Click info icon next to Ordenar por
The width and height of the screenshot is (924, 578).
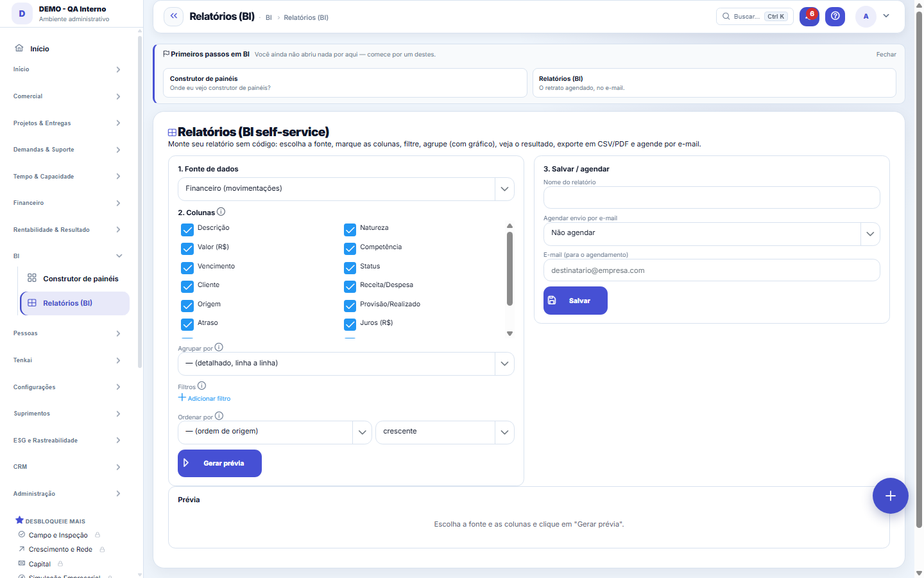tap(219, 416)
